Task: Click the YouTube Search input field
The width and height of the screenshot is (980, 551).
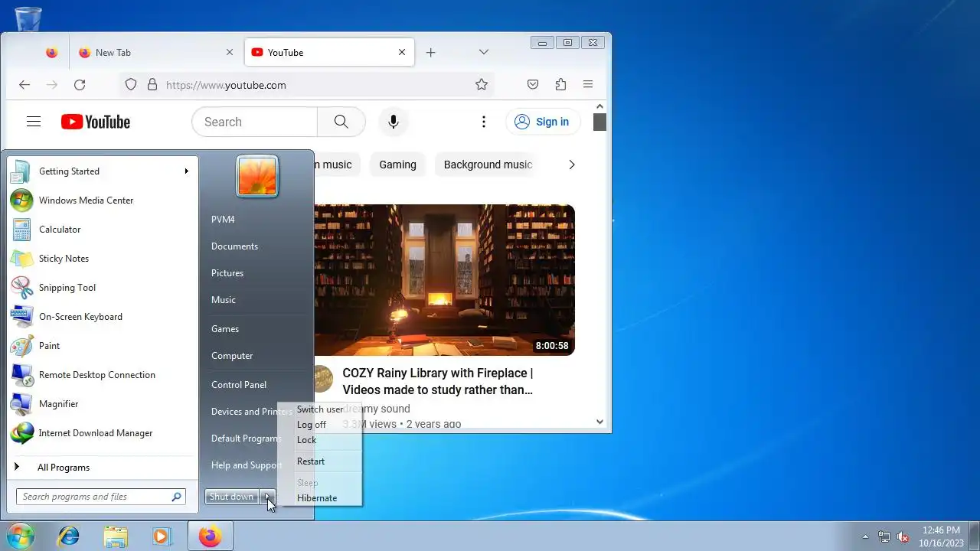Action: (255, 122)
